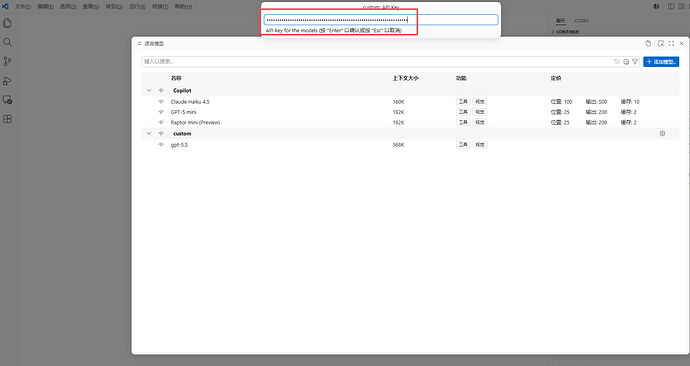
Task: Select the Raptor mini (Preview) model name
Action: (x=195, y=122)
